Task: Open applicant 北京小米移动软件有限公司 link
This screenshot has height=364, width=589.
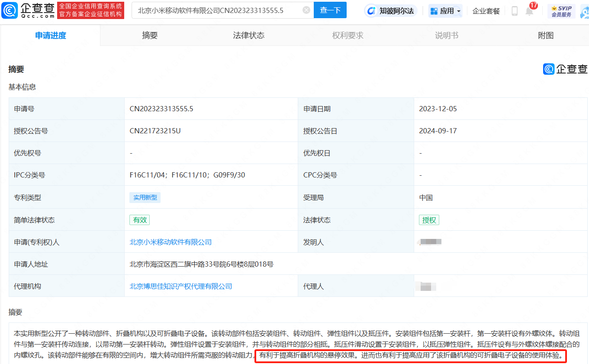Action: tap(171, 242)
